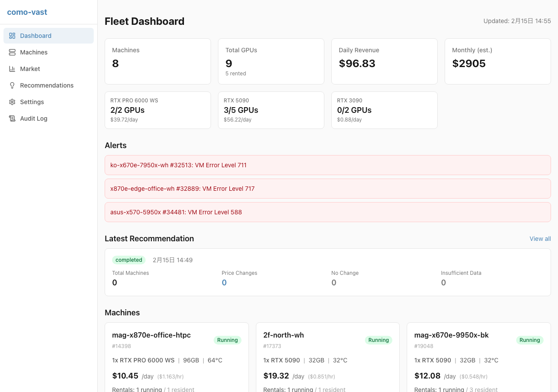Open the Dashboard menu item
Screen dimensions: 558x392
click(48, 36)
